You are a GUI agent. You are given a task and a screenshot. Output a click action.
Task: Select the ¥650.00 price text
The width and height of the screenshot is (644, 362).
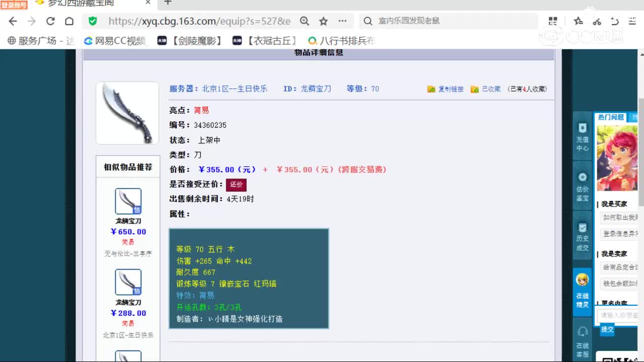click(x=128, y=232)
